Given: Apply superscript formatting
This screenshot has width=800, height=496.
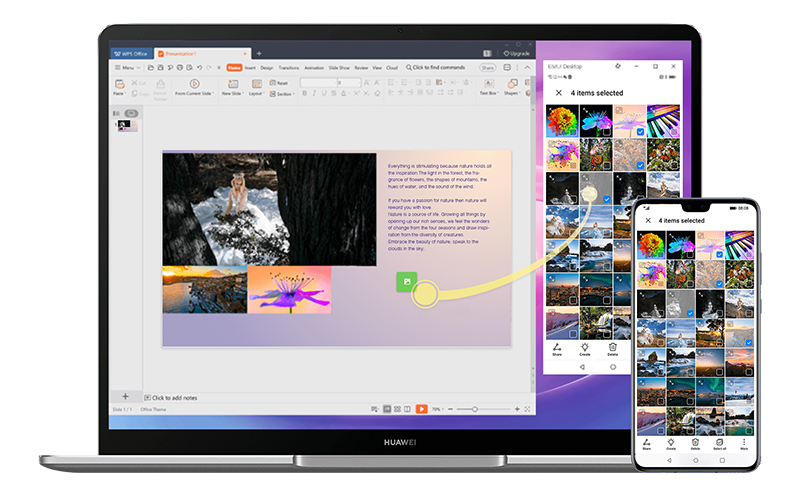Looking at the screenshot, I should [357, 93].
